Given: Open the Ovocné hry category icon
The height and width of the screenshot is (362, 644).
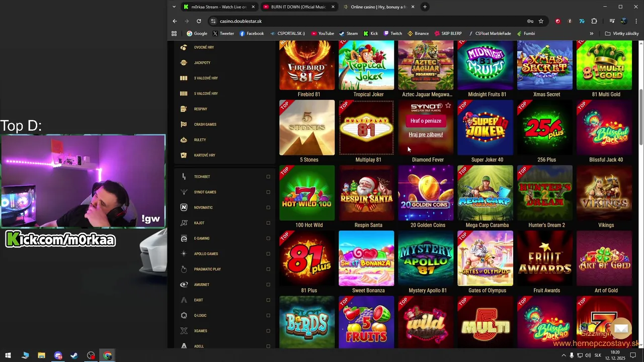Looking at the screenshot, I should pos(184,47).
